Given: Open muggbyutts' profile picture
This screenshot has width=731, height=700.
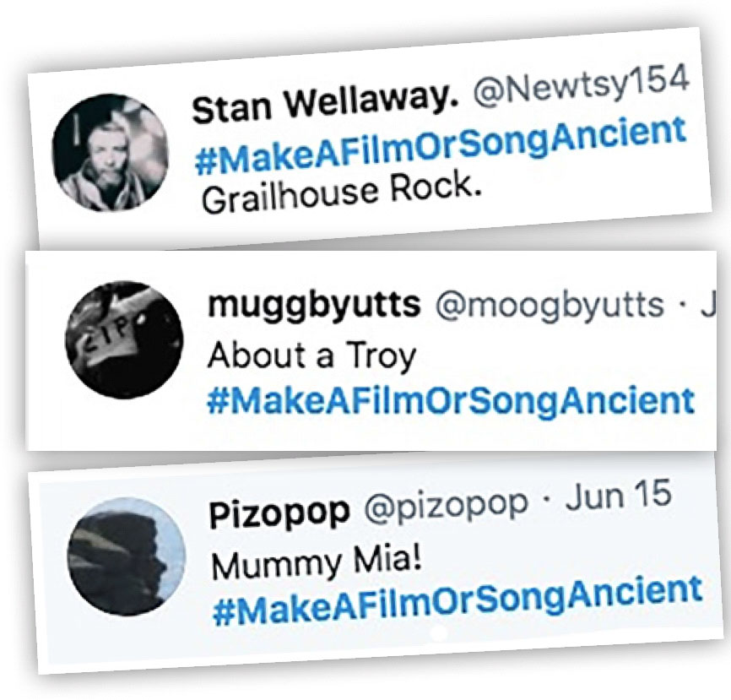Looking at the screenshot, I should coord(124,339).
